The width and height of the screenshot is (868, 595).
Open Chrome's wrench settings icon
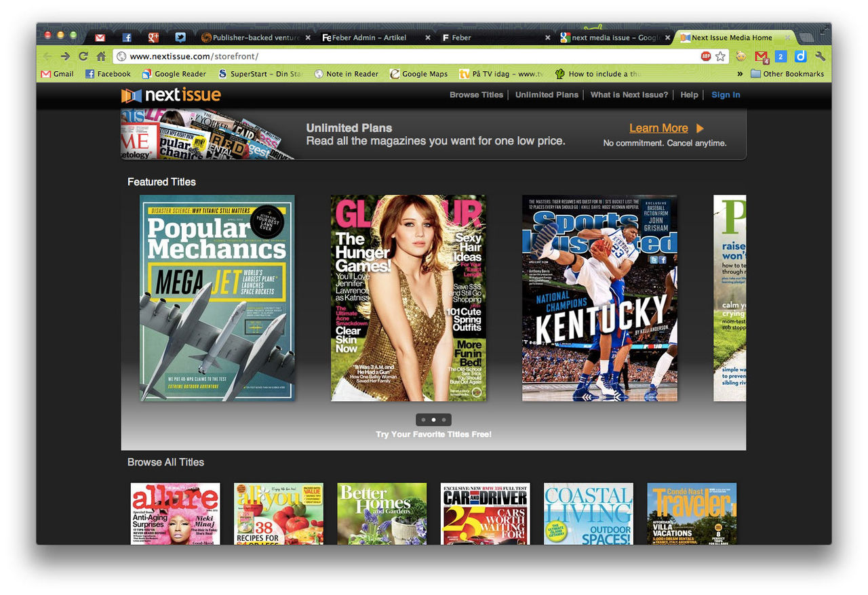tap(818, 56)
